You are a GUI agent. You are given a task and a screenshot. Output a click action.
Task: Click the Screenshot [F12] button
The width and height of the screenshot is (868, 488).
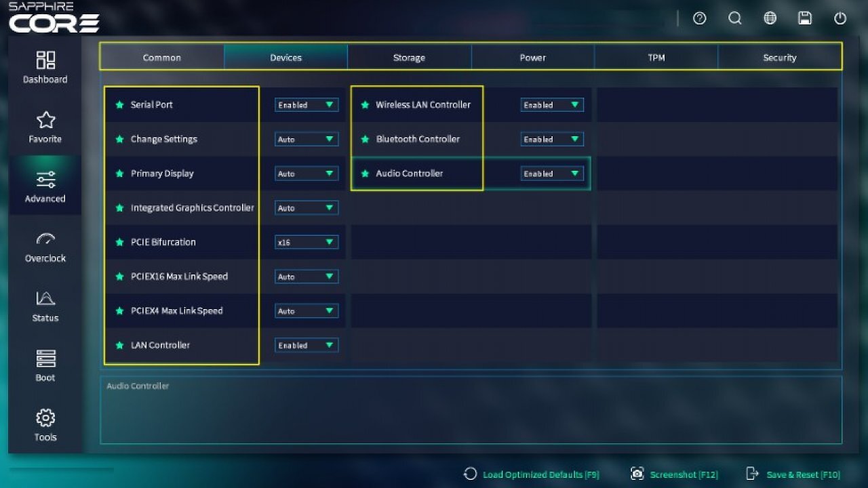coord(674,474)
